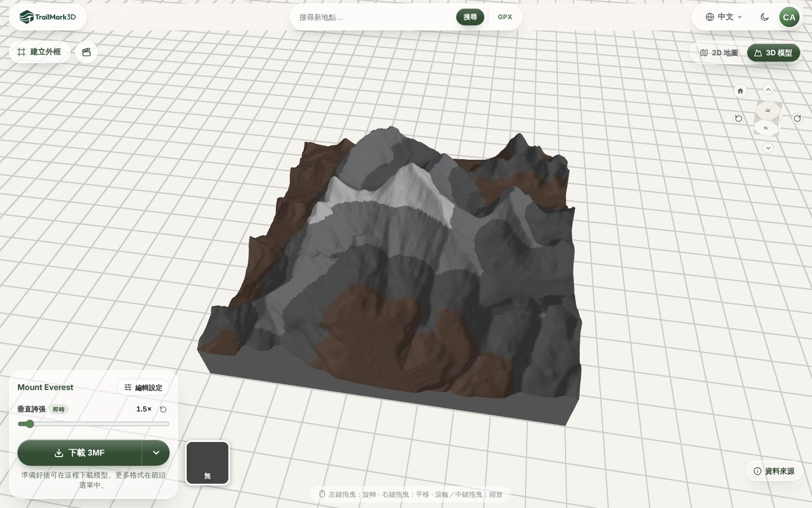Click 建立外框 button
This screenshot has height=508, width=812.
39,52
